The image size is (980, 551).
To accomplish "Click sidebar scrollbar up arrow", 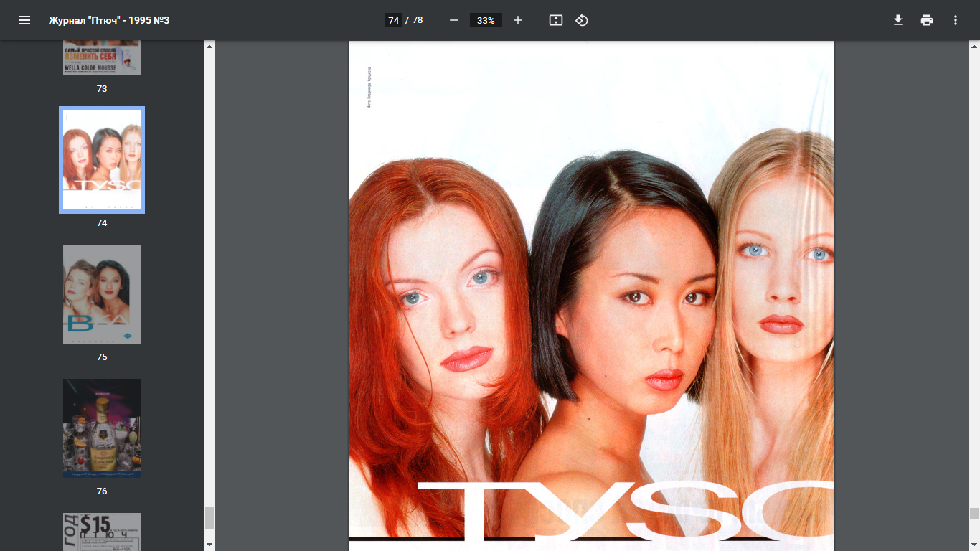I will click(x=209, y=46).
